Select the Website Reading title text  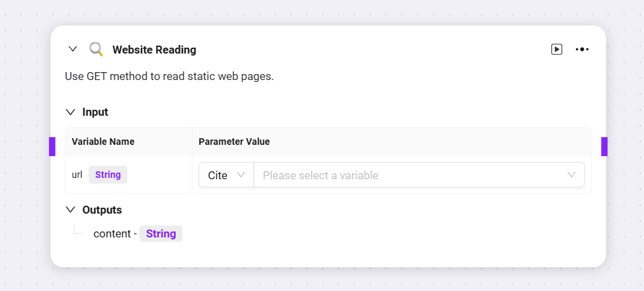(155, 50)
